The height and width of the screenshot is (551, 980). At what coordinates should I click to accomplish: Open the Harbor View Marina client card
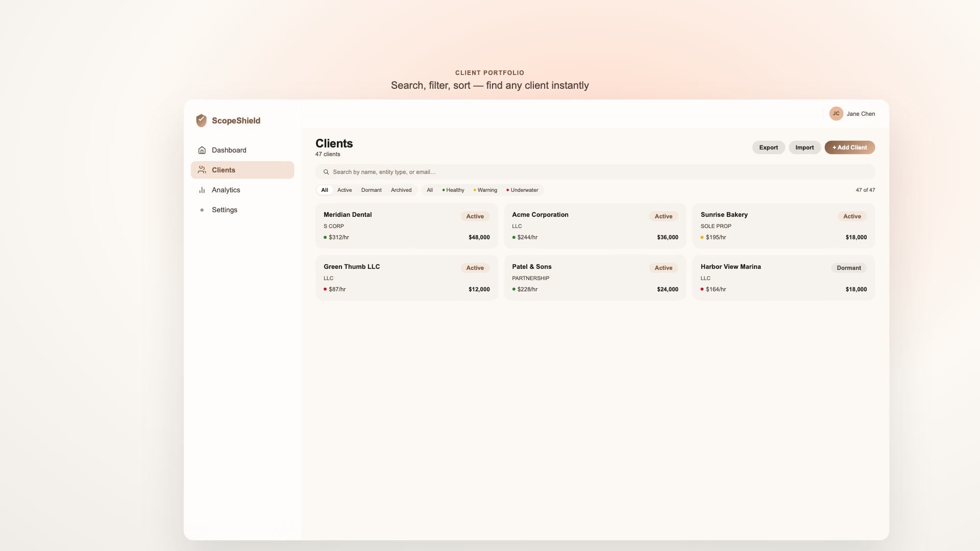783,278
